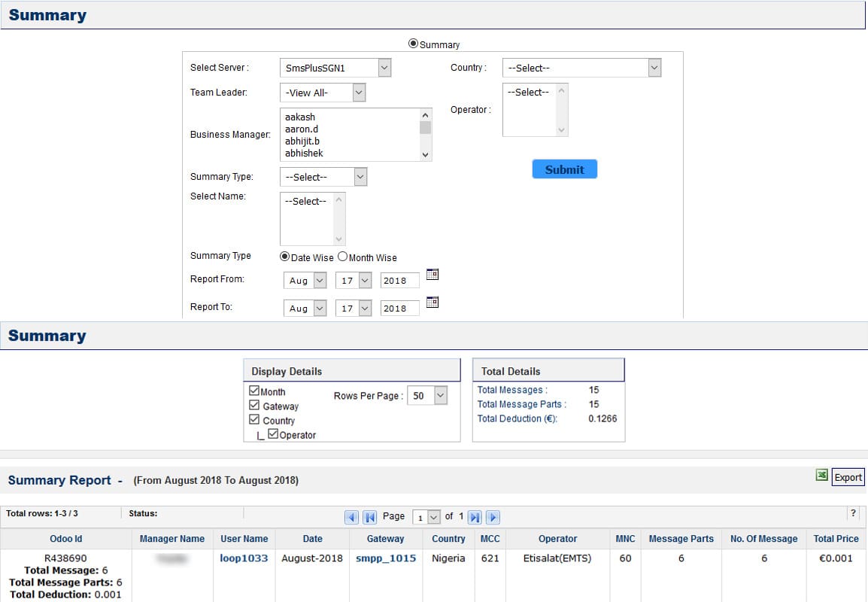The height and width of the screenshot is (602, 868).
Task: Sort by the Odoo Id column header
Action: (66, 538)
